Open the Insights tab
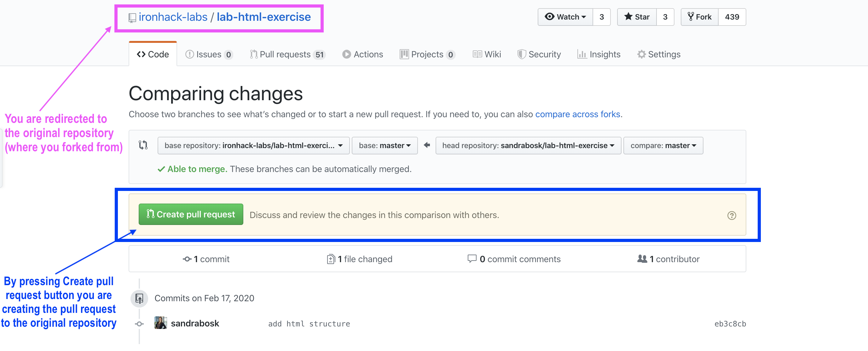The width and height of the screenshot is (868, 351). click(x=599, y=54)
